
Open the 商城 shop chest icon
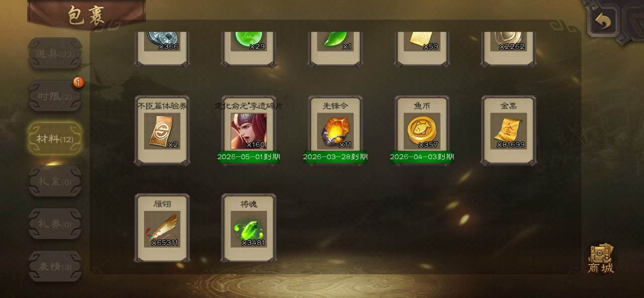[601, 259]
